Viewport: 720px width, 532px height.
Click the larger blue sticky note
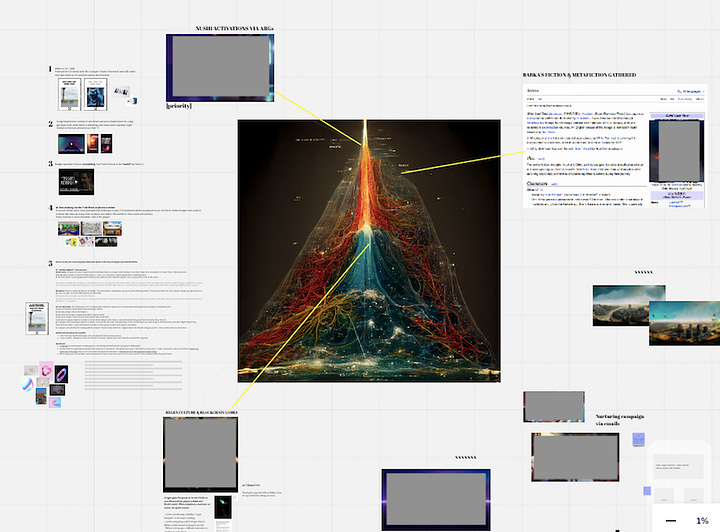point(639,439)
